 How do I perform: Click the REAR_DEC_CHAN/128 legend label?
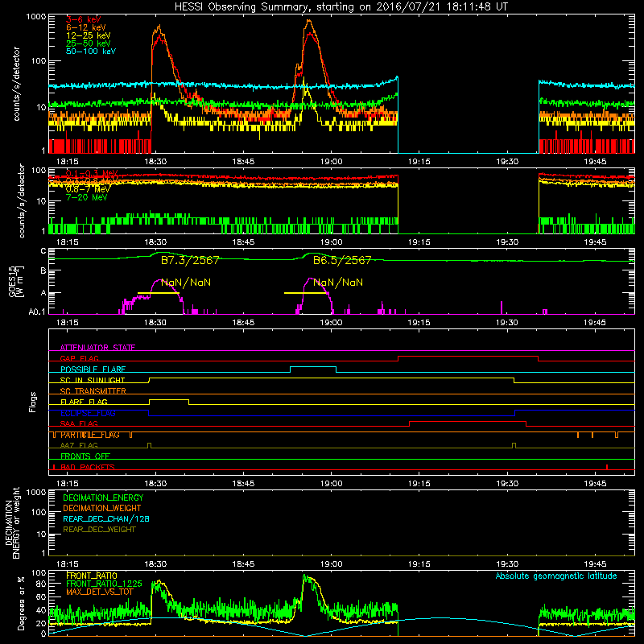pos(106,518)
